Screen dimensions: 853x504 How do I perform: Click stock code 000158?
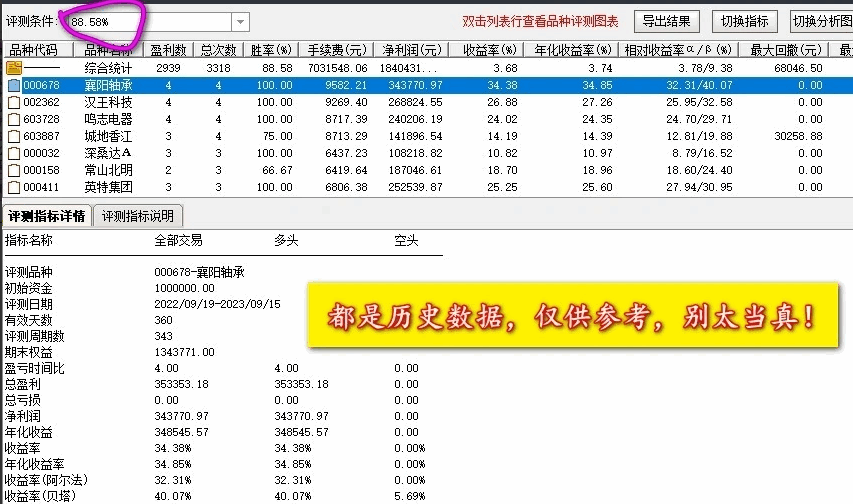click(x=41, y=170)
